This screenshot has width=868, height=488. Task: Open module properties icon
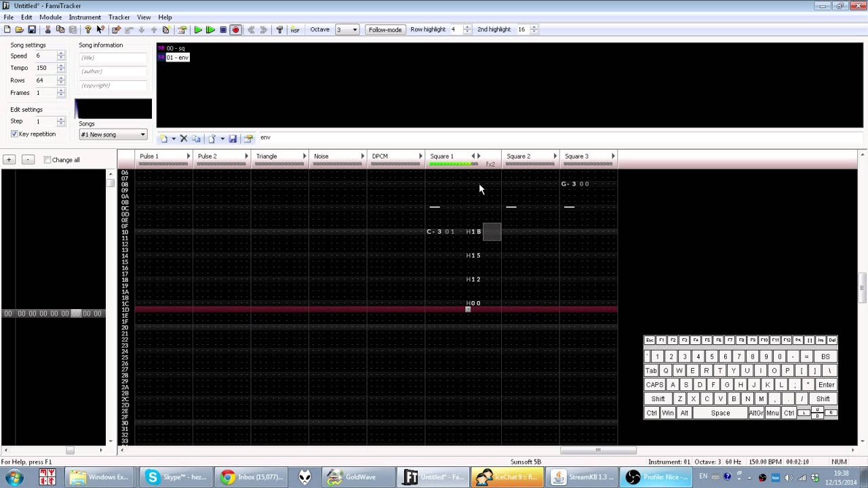182,30
